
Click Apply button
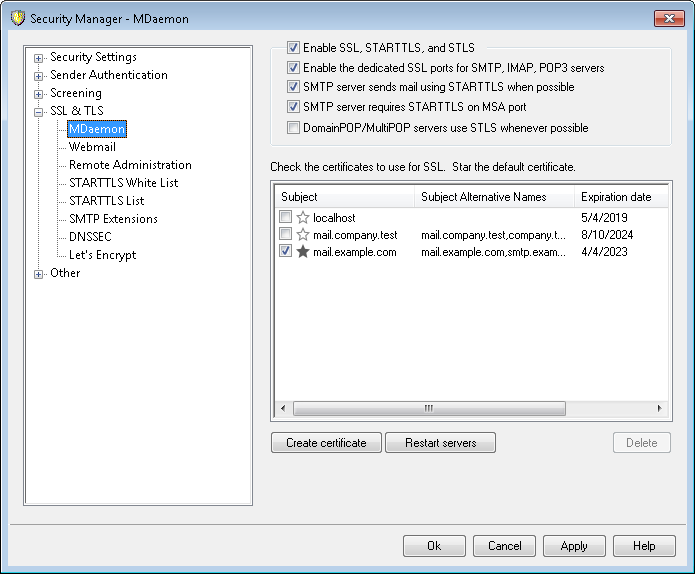click(x=574, y=546)
